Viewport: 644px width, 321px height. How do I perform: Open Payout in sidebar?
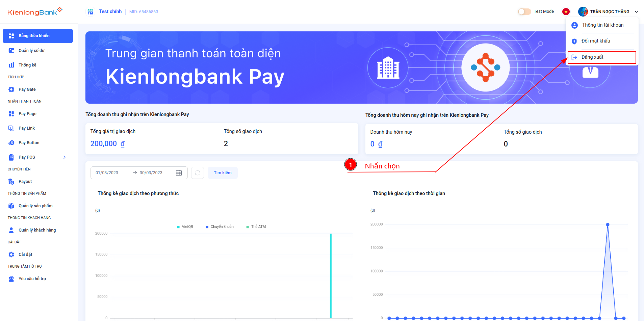[38, 182]
